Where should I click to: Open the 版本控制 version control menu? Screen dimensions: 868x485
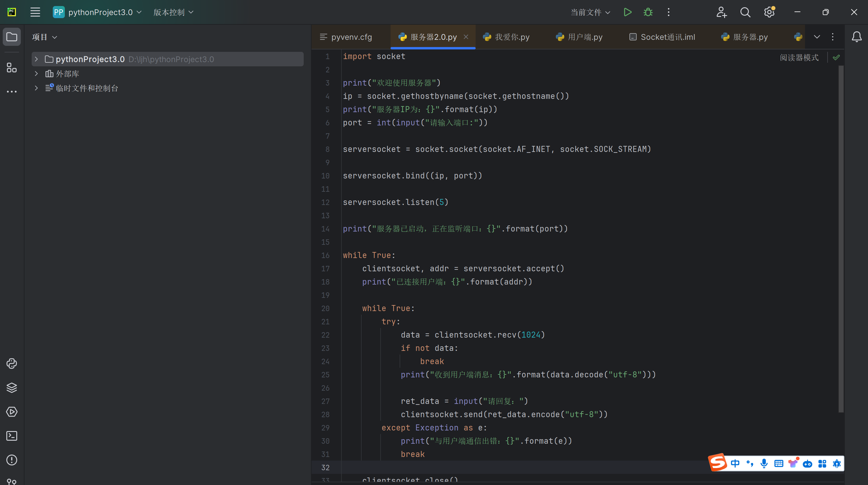coord(173,12)
